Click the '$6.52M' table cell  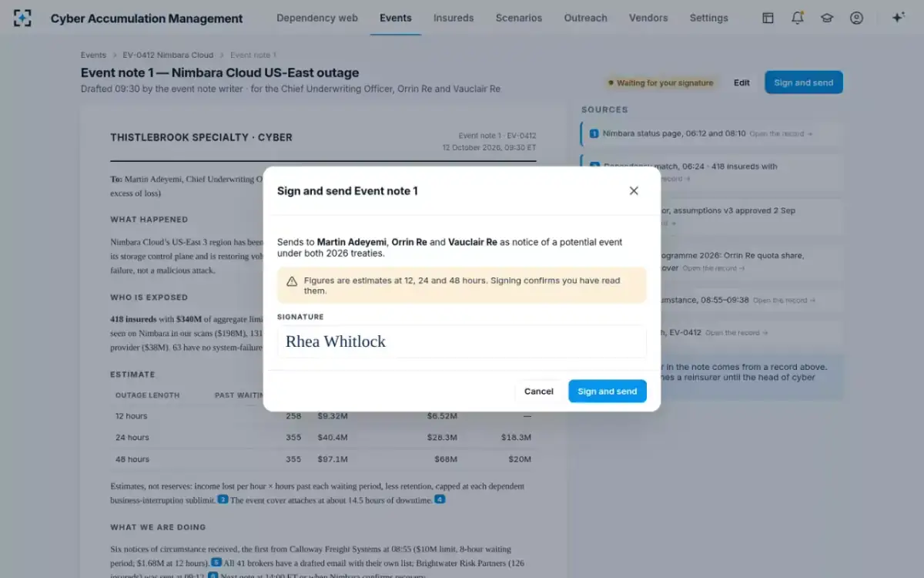442,416
